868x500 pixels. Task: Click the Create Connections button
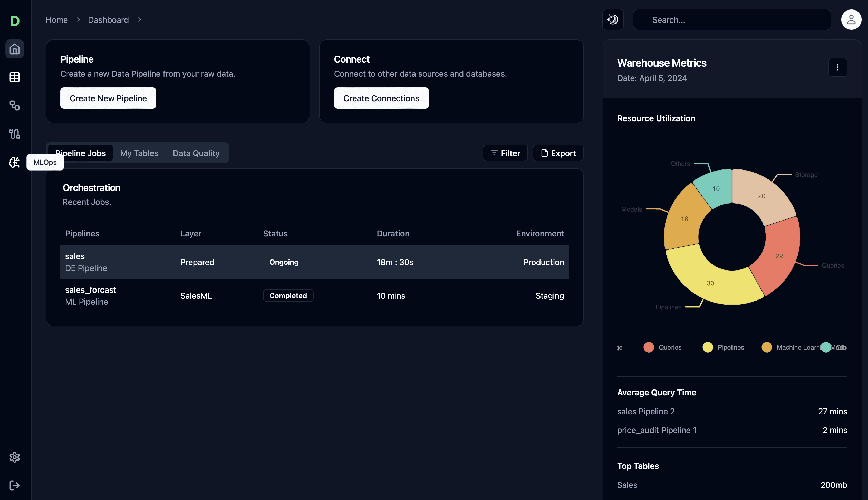coord(381,98)
